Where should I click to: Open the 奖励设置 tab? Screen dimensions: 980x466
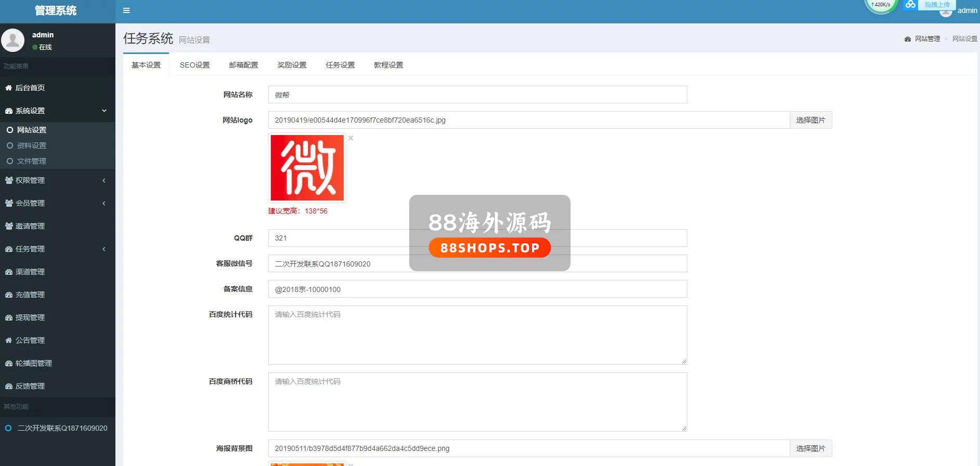[292, 65]
